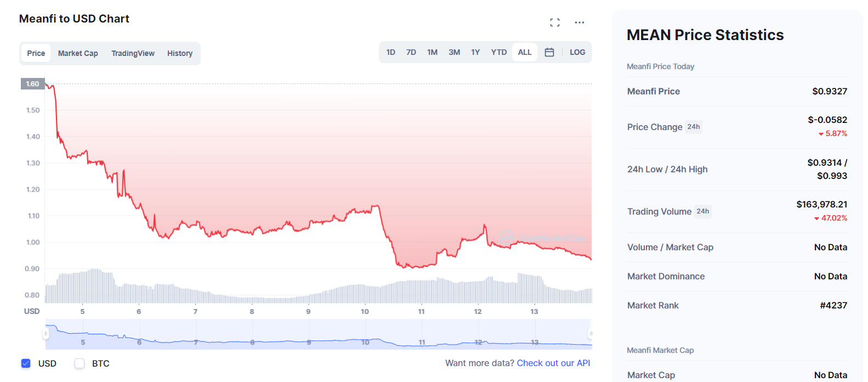Click the Volume / Market Cap label
Viewport: 868px width, 382px height.
670,247
